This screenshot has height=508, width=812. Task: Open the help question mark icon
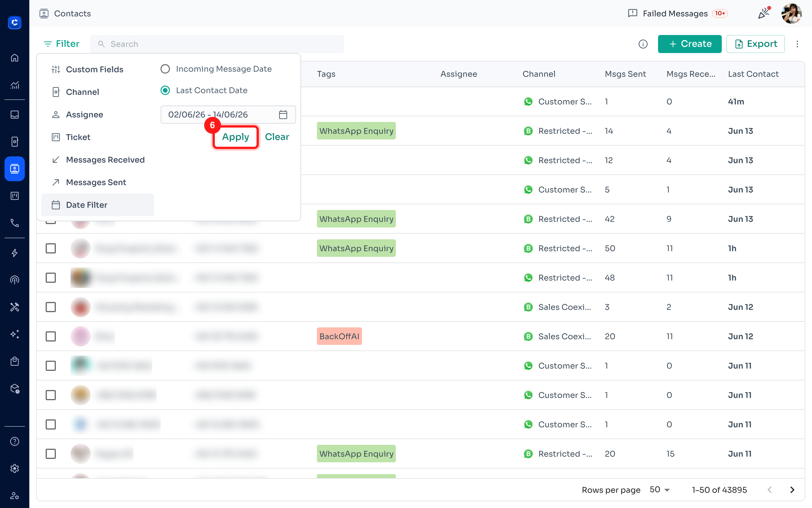14,441
